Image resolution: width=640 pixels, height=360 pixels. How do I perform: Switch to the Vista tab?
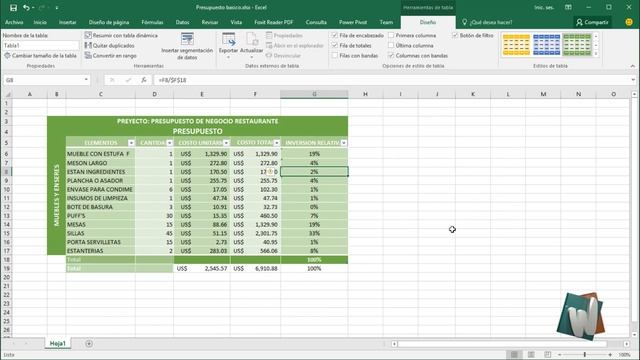tap(236, 22)
